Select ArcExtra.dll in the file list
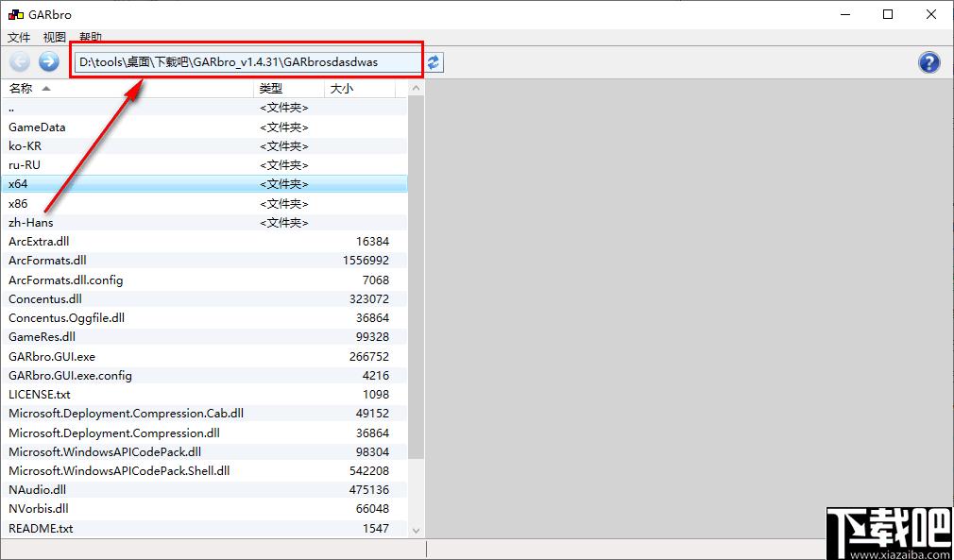This screenshot has width=954, height=560. pos(203,242)
